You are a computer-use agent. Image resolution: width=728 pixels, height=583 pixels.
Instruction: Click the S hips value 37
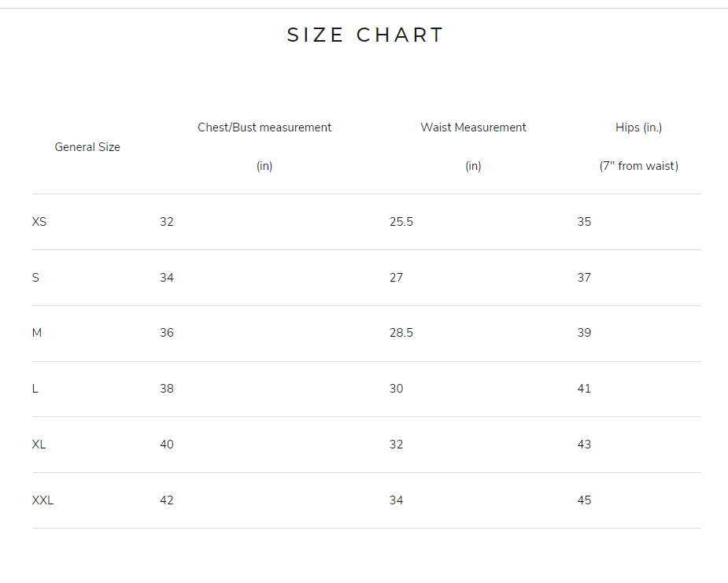point(584,278)
